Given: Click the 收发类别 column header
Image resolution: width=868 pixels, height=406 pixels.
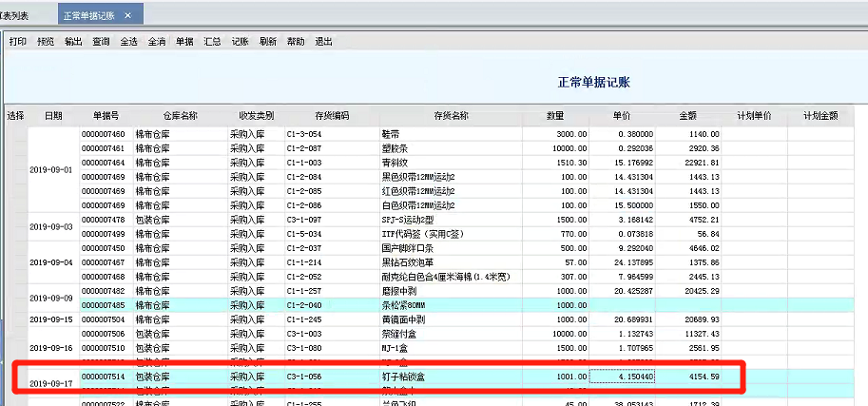Looking at the screenshot, I should tap(257, 116).
